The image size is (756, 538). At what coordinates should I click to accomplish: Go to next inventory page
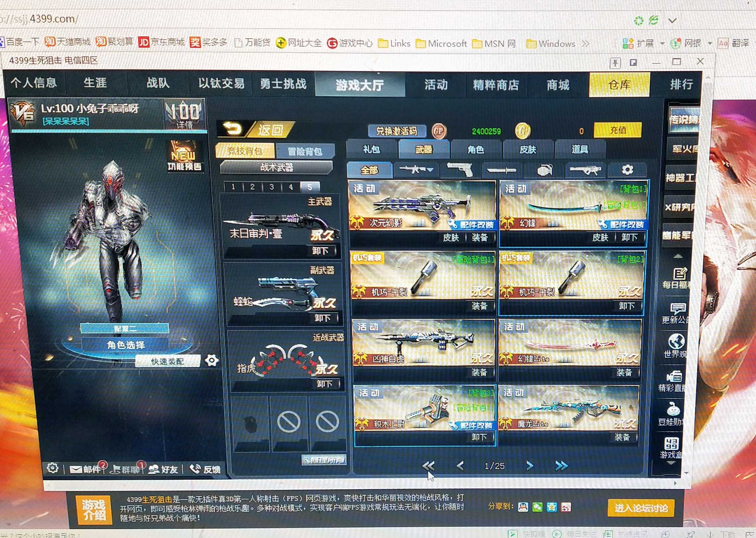click(530, 466)
